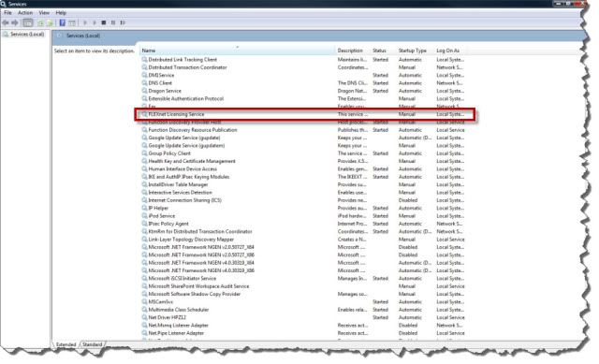This screenshot has width=599, height=364.
Task: Select Microsoft Software Shadow Copy Provider
Action: tap(195, 294)
